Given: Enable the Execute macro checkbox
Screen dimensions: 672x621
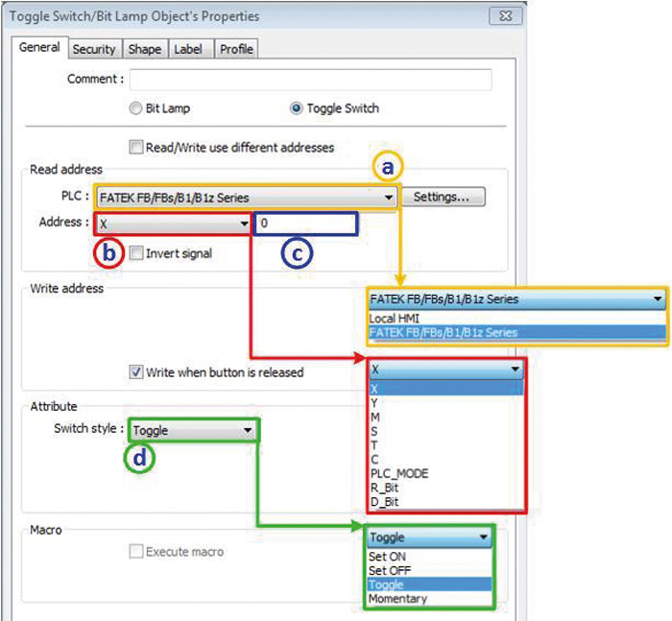Looking at the screenshot, I should (x=136, y=551).
